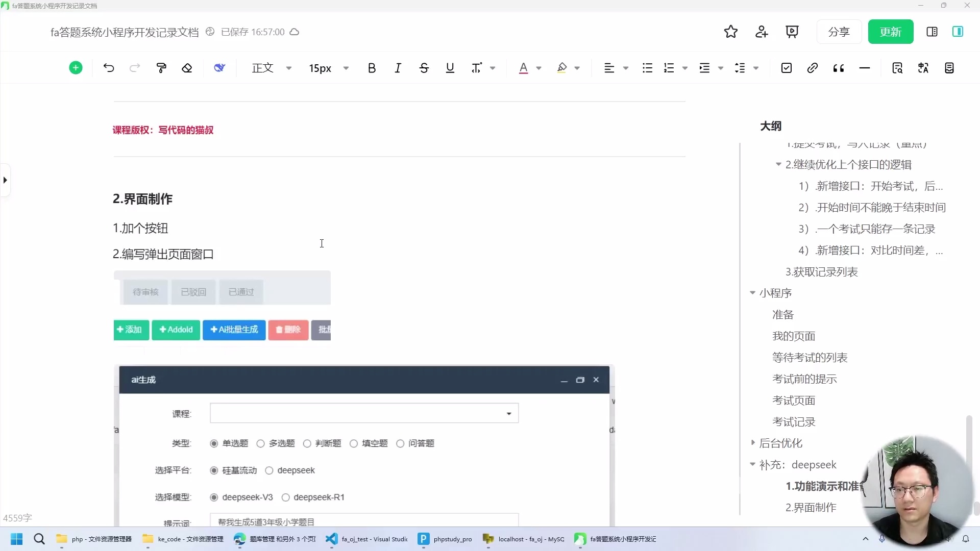
Task: Select the format painter tool
Action: click(161, 68)
